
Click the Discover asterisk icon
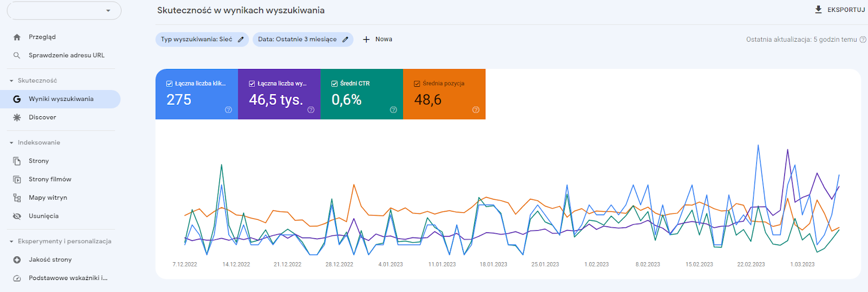point(17,117)
